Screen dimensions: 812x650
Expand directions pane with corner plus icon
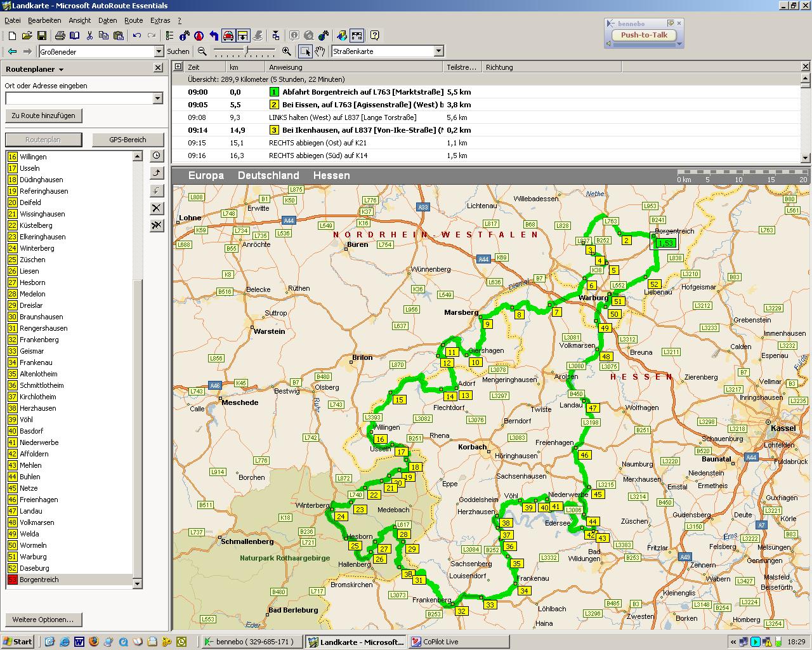[x=178, y=67]
